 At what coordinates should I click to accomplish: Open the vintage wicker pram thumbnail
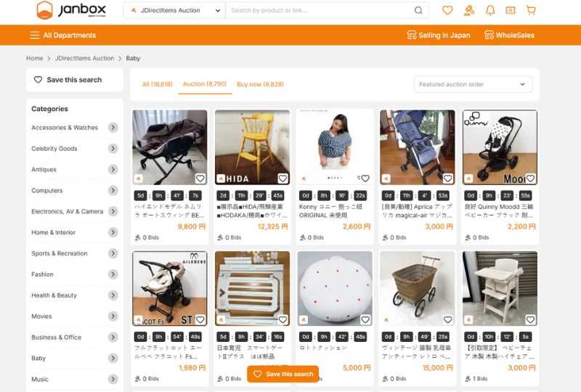(x=418, y=288)
